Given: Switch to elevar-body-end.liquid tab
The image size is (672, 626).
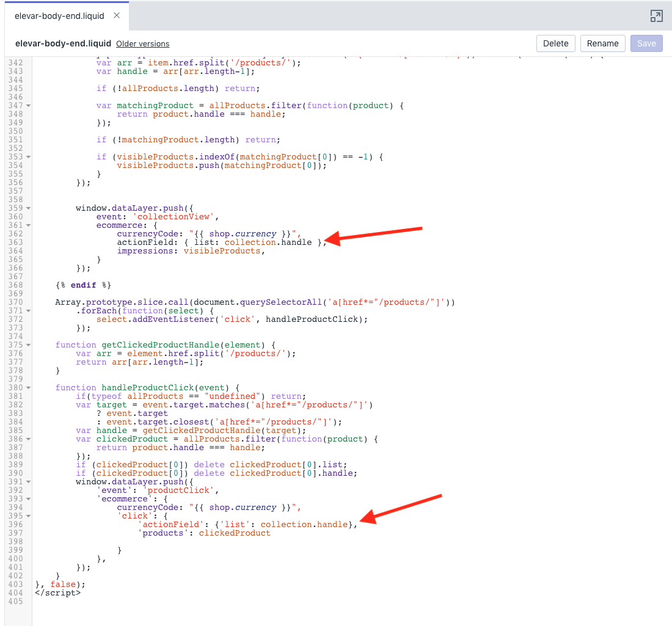Looking at the screenshot, I should (x=59, y=16).
